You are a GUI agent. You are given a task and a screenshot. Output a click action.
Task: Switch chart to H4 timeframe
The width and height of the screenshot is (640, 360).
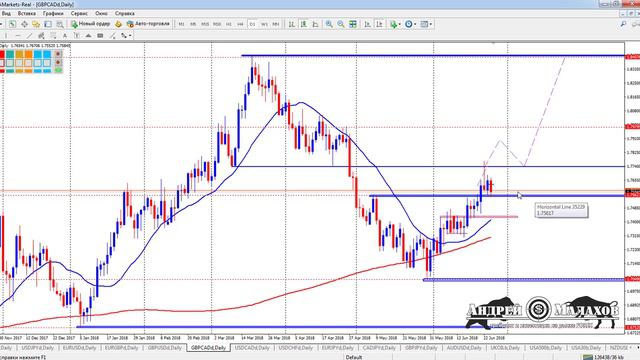pos(240,24)
